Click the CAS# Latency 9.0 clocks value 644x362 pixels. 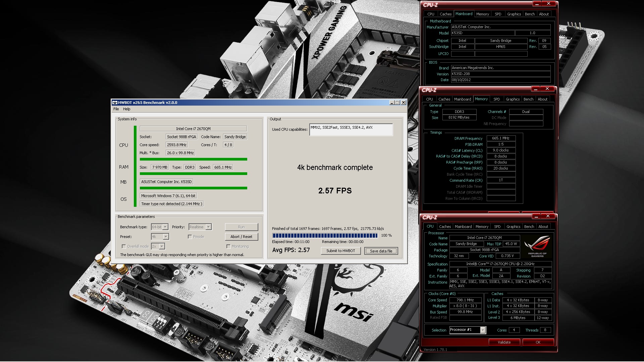[x=501, y=150]
